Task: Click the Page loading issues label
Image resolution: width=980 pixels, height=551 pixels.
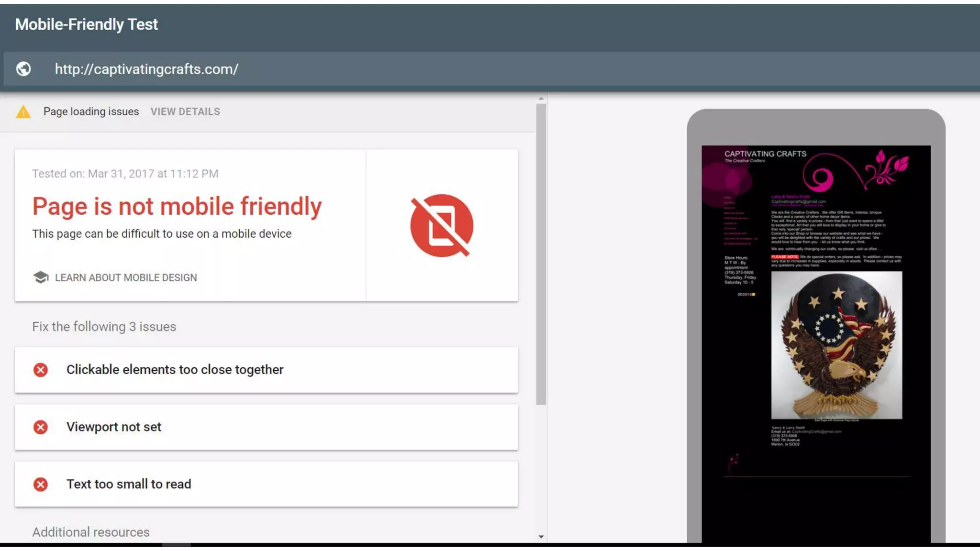Action: tap(91, 111)
